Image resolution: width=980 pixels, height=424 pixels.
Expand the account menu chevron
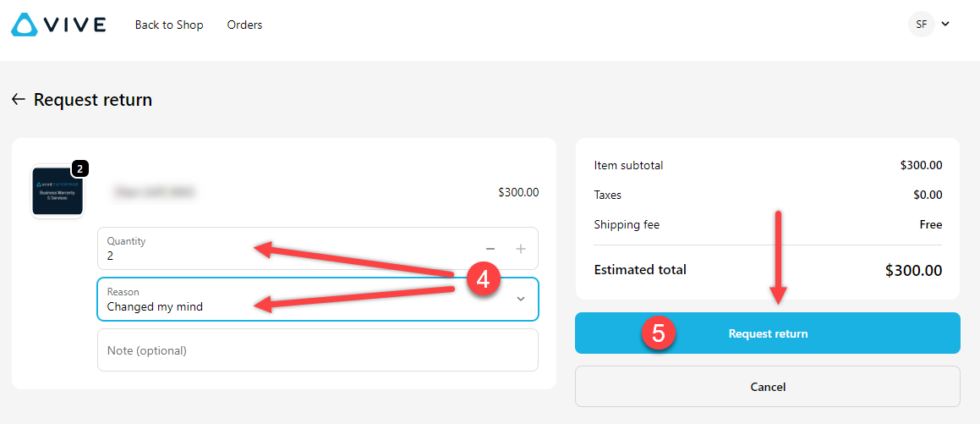coord(945,25)
